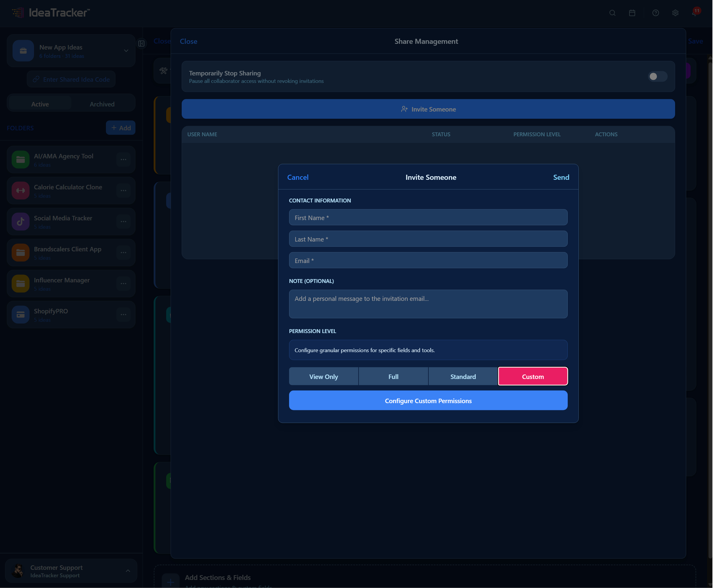The image size is (713, 588).
Task: Open the options menu for AI/AMA Agency Tool
Action: [123, 159]
